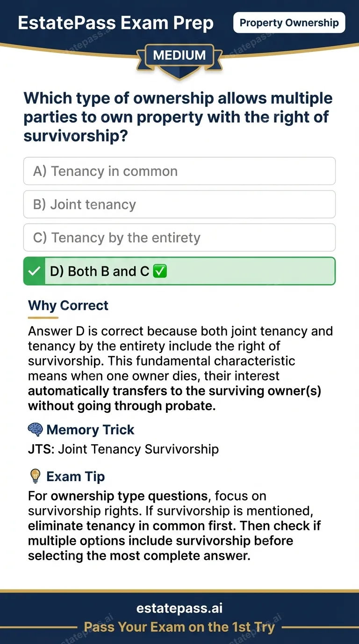Click the "JTS: Joint Tenancy Survivorship" mnemonic text
Image resolution: width=359 pixels, height=644 pixels.
coord(123,449)
